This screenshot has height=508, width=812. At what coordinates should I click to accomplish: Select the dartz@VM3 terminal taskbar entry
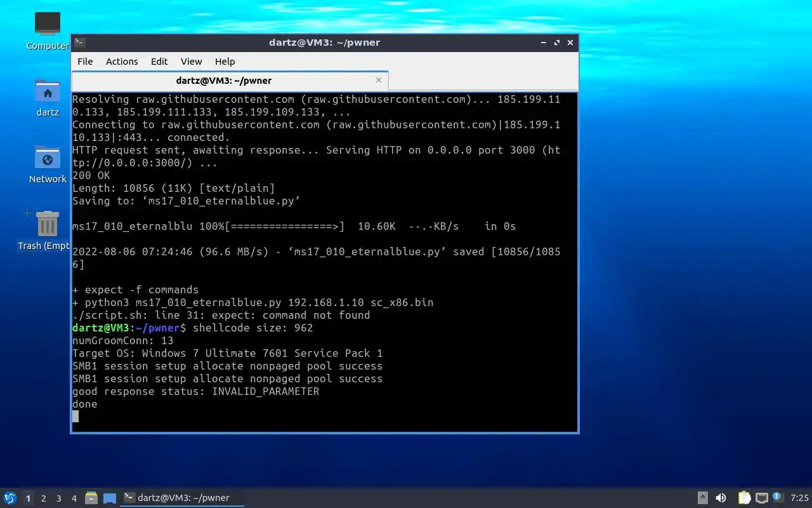click(183, 498)
